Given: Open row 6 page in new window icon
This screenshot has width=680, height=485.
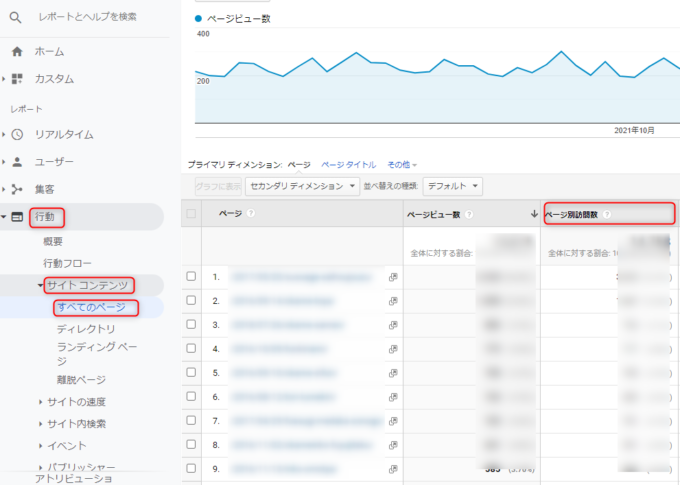Looking at the screenshot, I should point(393,397).
